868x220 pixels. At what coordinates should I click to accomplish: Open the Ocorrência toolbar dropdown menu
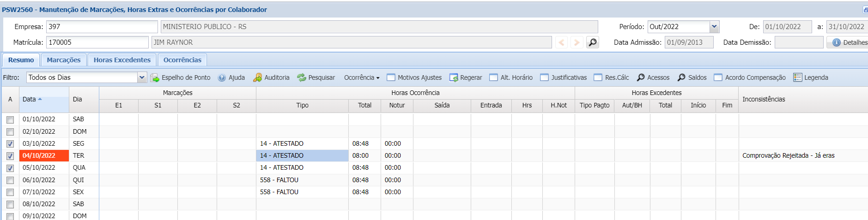pos(362,77)
